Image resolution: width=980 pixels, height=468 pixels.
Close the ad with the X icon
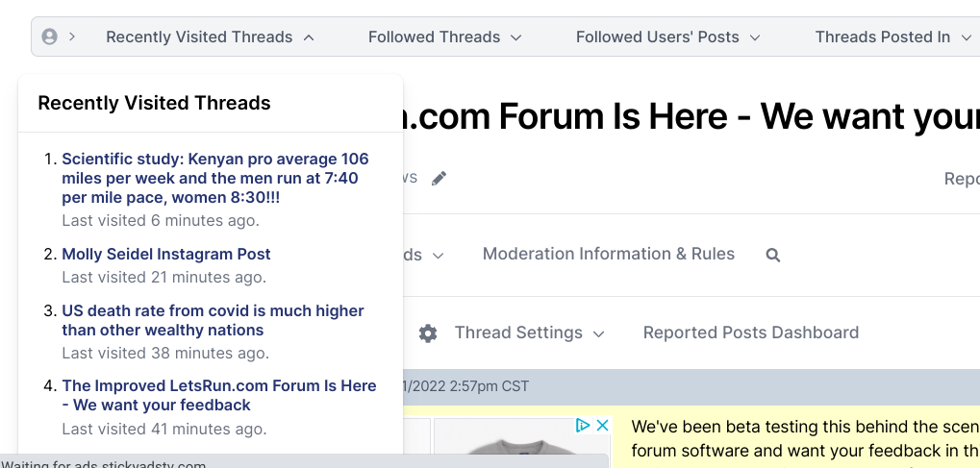pyautogui.click(x=602, y=426)
